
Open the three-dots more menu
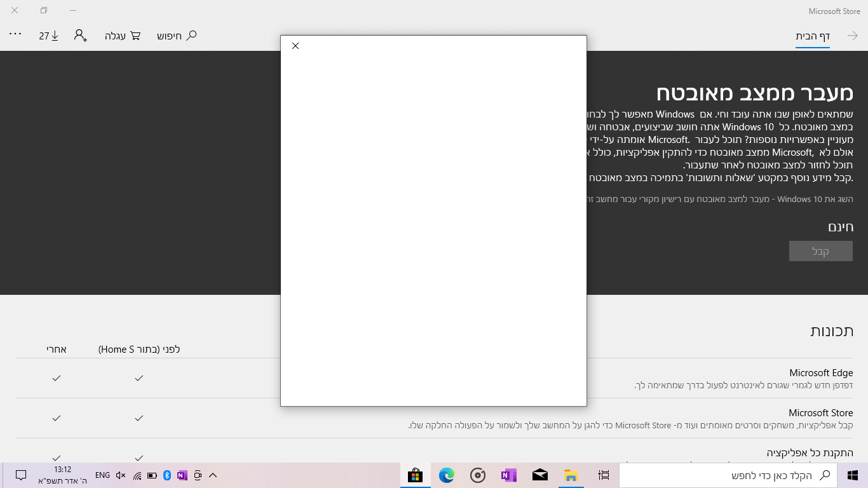click(x=15, y=35)
